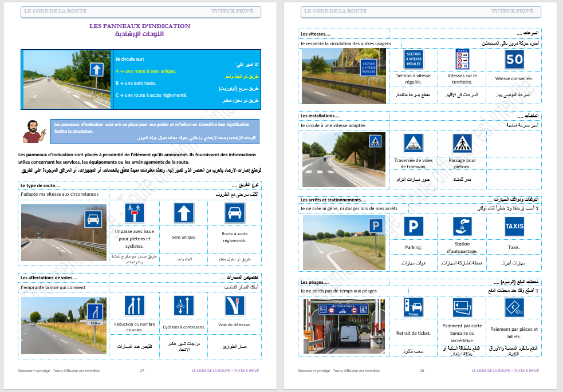The image size is (563, 392).
Task: Select the 'Route à accès réglementé' car sign icon
Action: coord(234,213)
